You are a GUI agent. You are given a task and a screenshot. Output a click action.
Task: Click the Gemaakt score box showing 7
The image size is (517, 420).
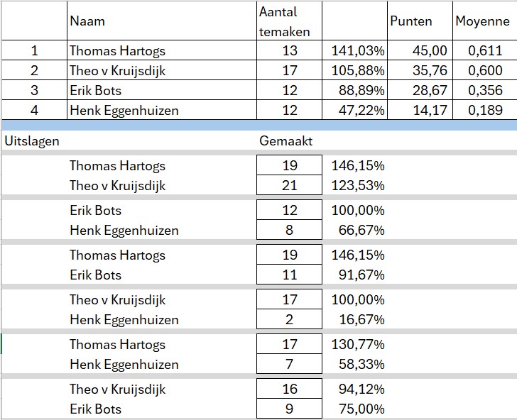point(289,365)
